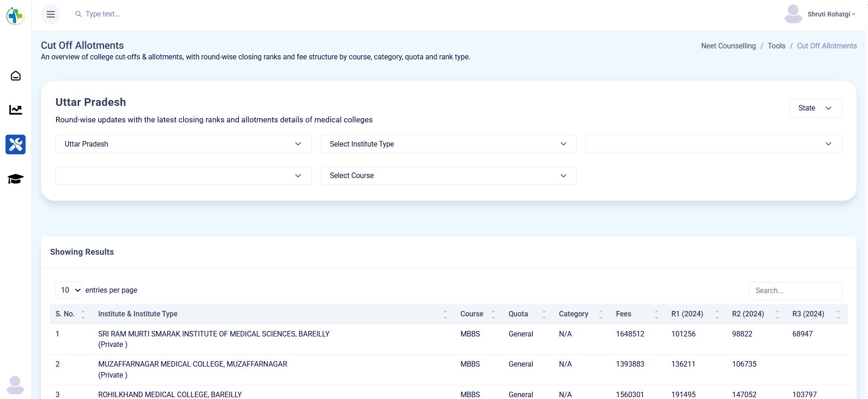This screenshot has height=399, width=868.
Task: Click the app logo in the sidebar
Action: (15, 16)
